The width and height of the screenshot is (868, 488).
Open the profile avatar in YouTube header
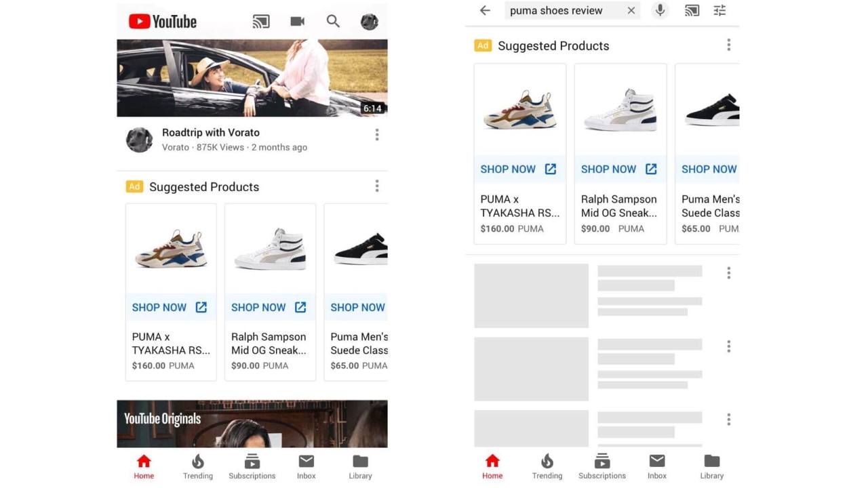point(370,22)
